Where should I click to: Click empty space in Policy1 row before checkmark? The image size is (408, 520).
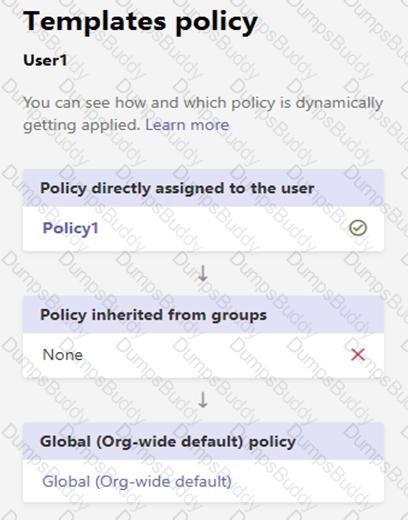click(x=223, y=229)
